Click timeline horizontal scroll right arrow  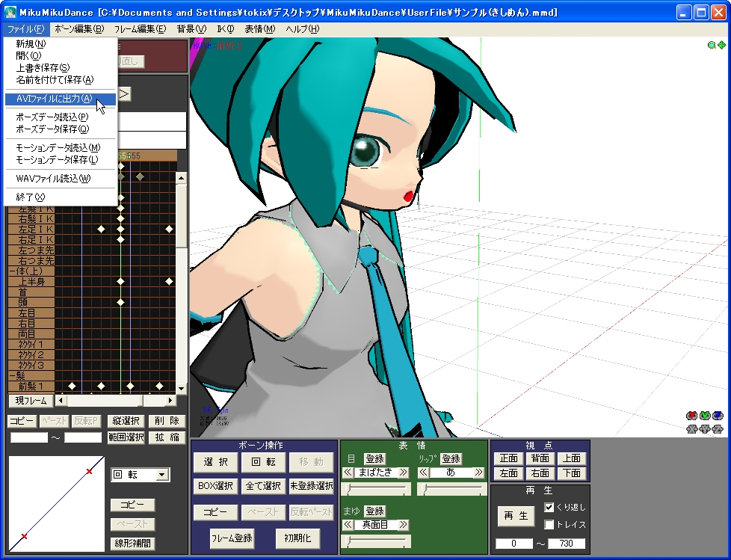170,401
